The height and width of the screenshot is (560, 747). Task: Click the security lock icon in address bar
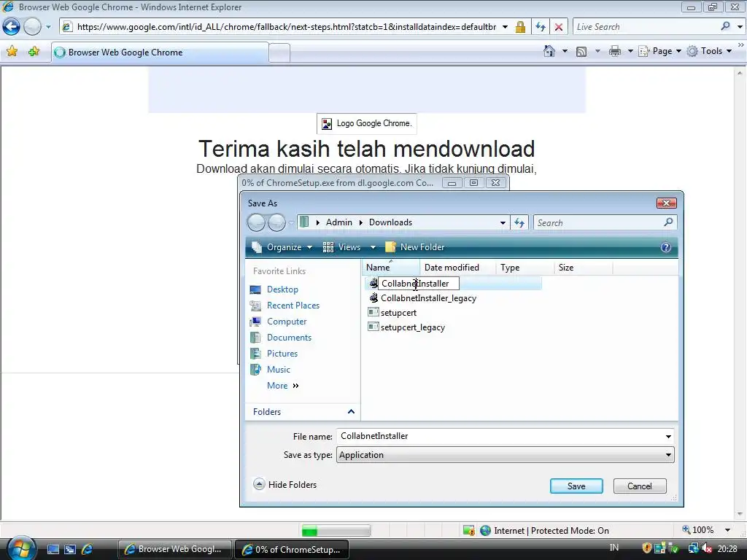tap(520, 27)
